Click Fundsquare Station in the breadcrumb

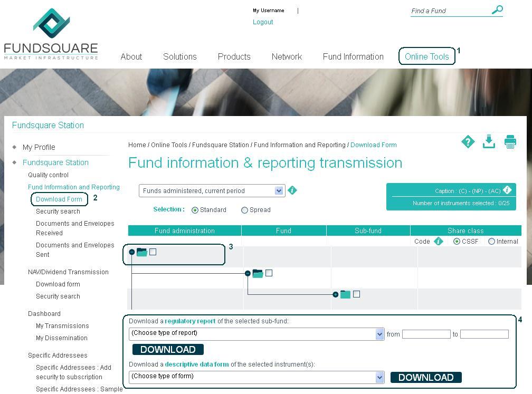click(x=221, y=145)
